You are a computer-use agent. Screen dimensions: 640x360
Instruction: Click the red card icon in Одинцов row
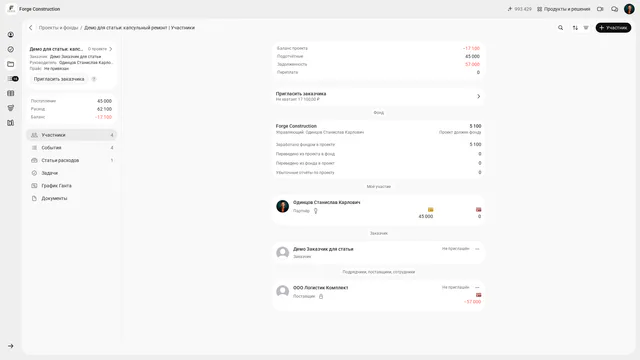coord(478,210)
